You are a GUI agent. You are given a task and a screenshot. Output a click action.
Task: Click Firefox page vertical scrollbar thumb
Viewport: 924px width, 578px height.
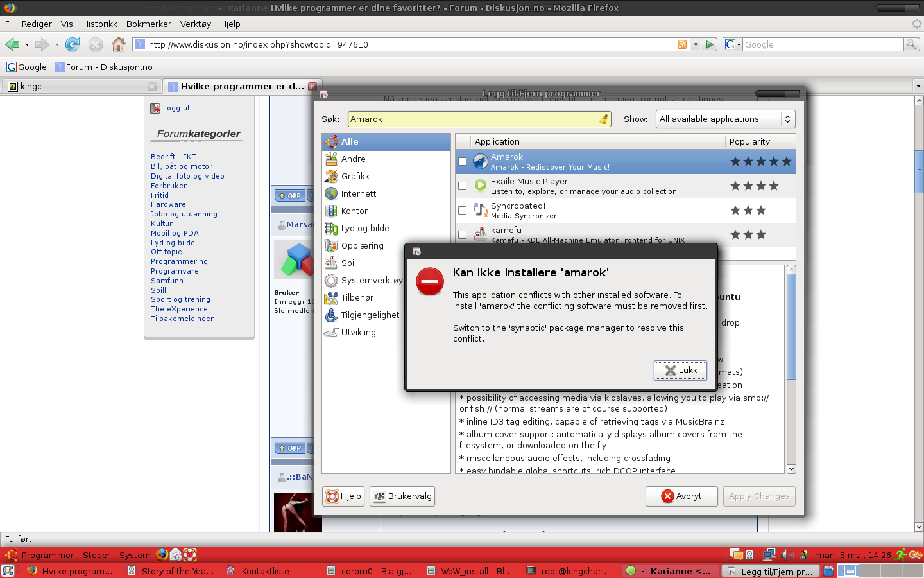(x=919, y=172)
